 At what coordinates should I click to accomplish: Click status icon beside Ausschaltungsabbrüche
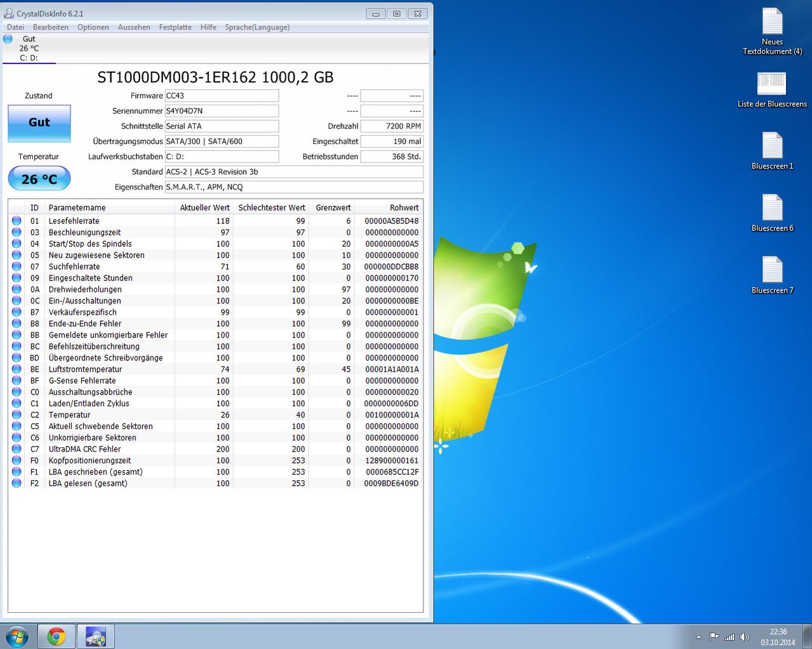17,392
